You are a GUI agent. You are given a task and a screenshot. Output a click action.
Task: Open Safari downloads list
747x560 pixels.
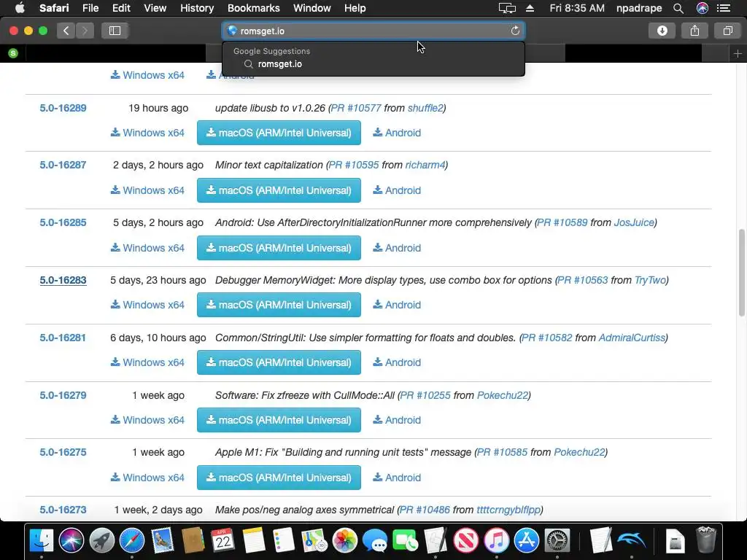point(662,31)
